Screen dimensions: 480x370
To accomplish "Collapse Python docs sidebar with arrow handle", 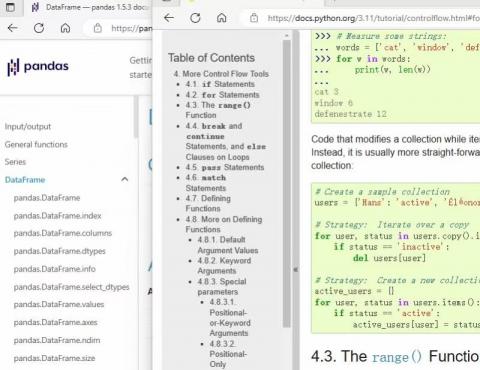I will (295, 269).
